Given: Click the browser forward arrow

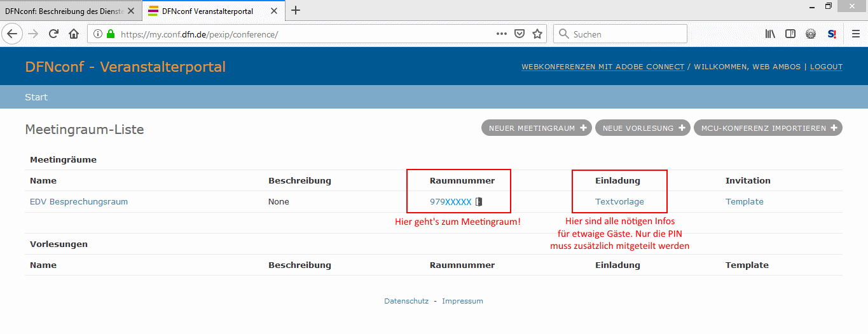Looking at the screenshot, I should [33, 34].
